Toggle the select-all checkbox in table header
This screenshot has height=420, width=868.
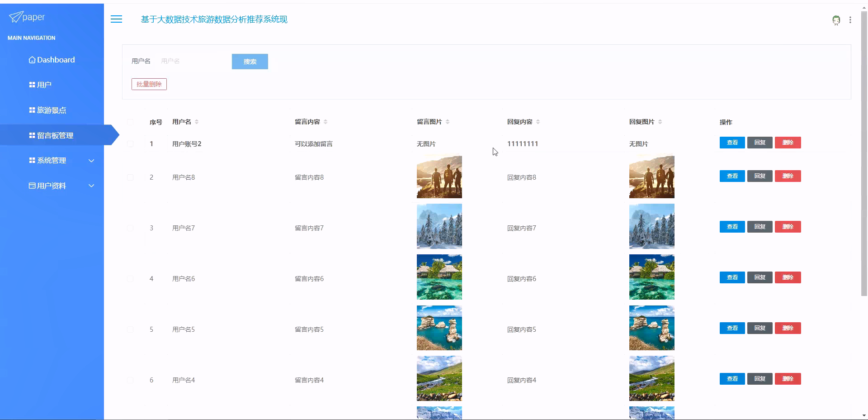[x=131, y=121]
